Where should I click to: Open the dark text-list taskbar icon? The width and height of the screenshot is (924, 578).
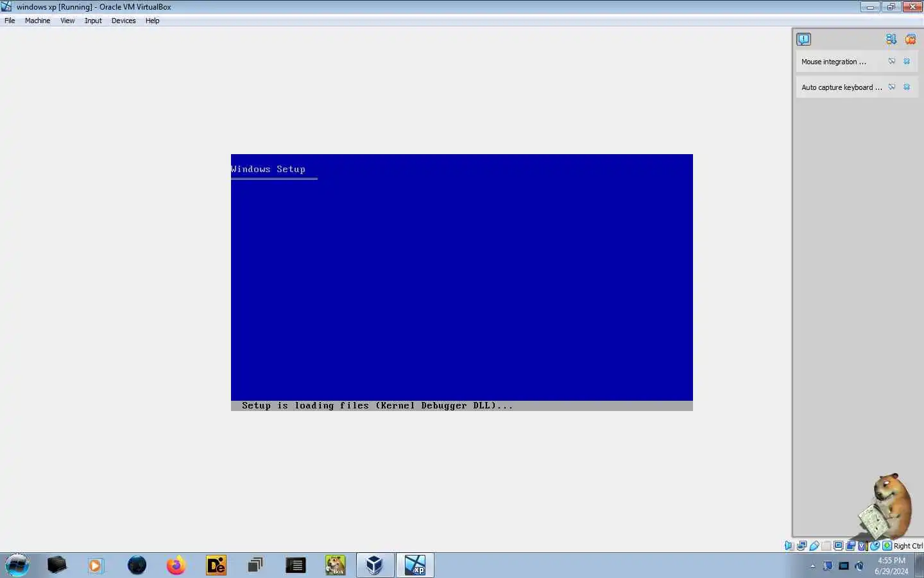pos(295,565)
